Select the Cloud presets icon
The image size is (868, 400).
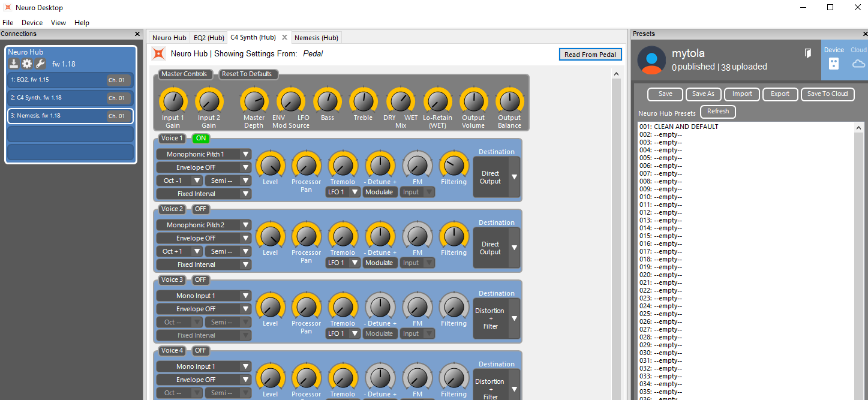858,64
